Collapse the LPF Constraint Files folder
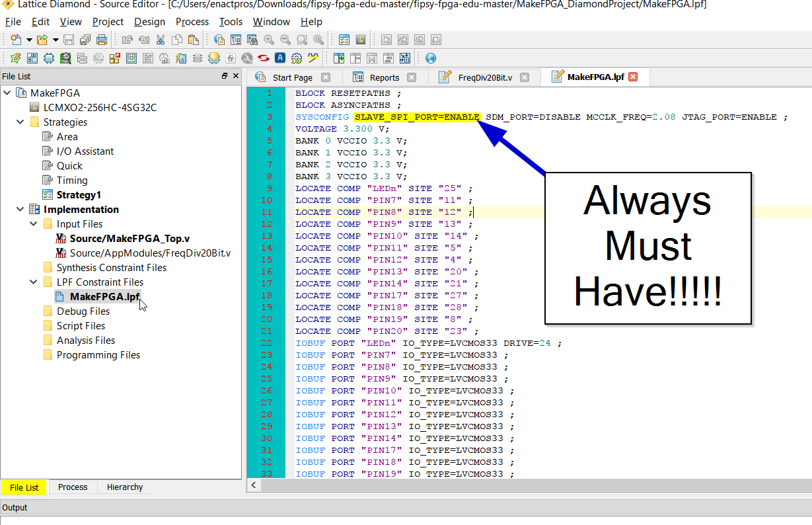 click(34, 282)
